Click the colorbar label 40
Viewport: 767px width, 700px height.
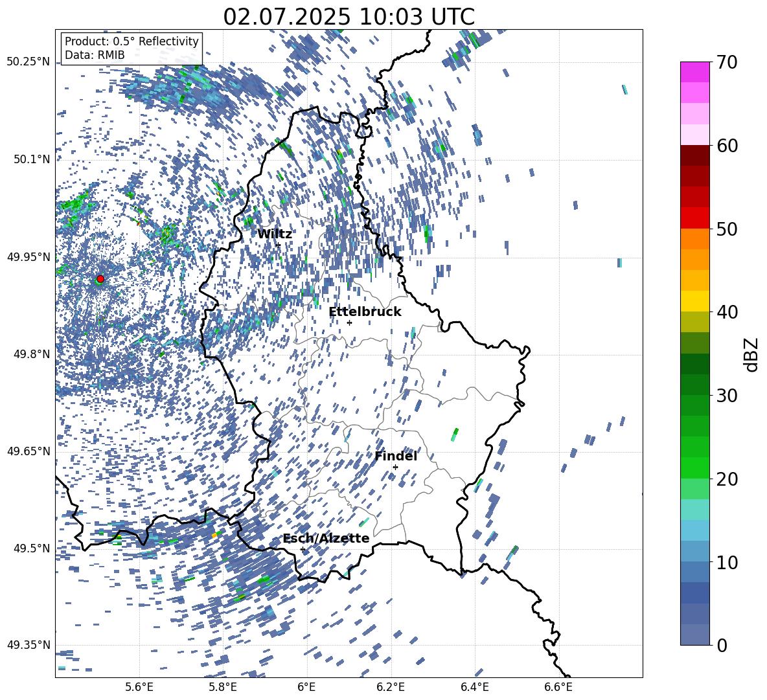[x=727, y=312]
